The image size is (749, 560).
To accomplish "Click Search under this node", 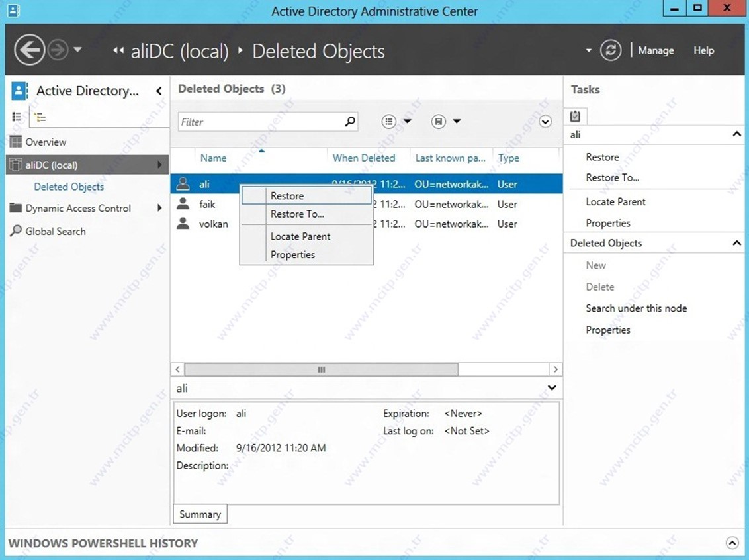I will [x=637, y=308].
